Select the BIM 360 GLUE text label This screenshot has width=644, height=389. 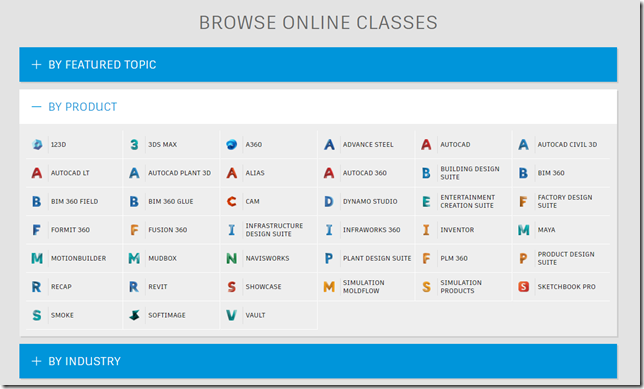coord(171,201)
